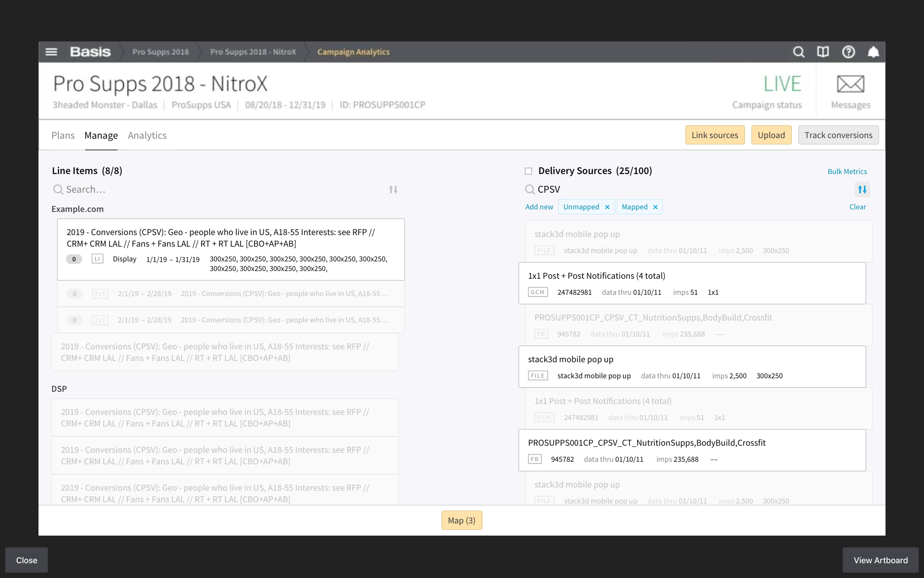Open the Bulk Metrics link
The width and height of the screenshot is (924, 578).
click(x=847, y=171)
